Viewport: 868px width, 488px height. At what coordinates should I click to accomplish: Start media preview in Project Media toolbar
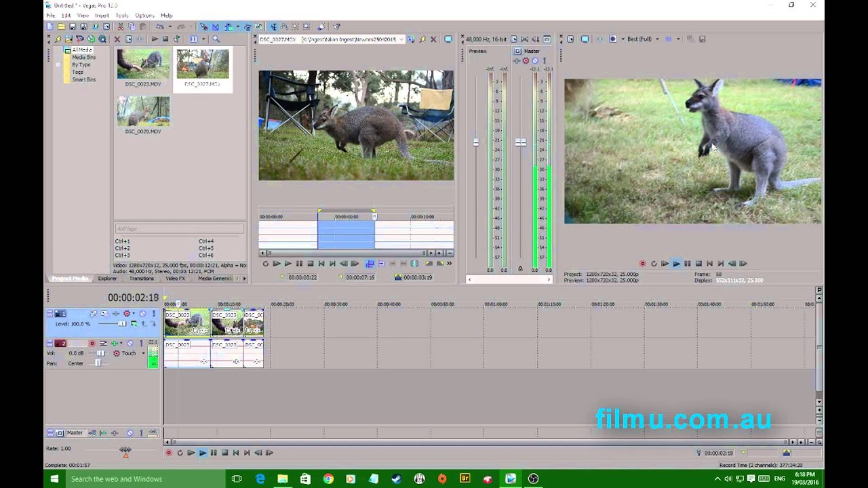[155, 39]
